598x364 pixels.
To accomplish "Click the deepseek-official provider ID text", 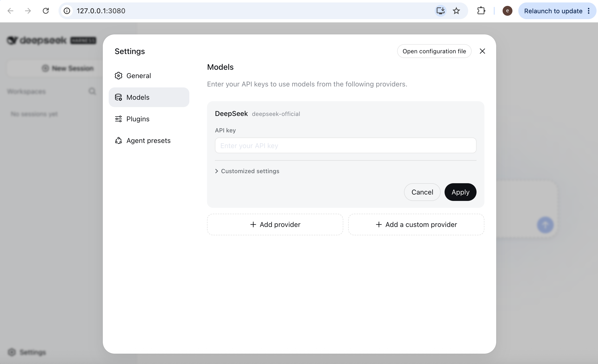I will point(276,114).
